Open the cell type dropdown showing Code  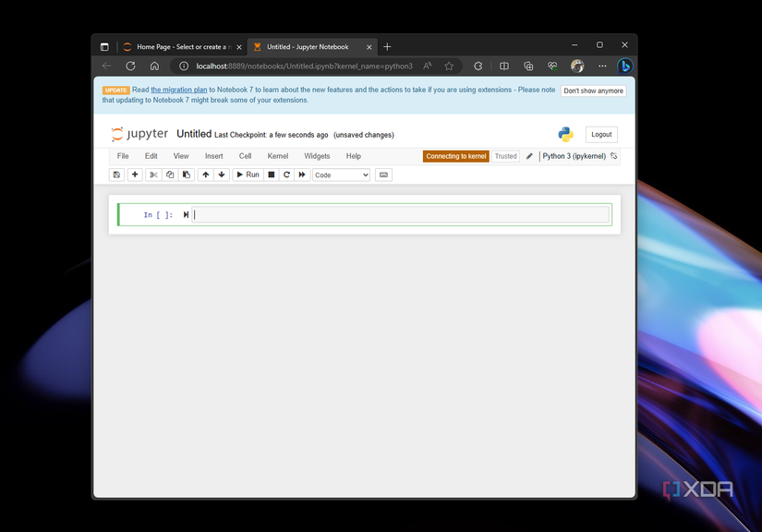pos(340,175)
